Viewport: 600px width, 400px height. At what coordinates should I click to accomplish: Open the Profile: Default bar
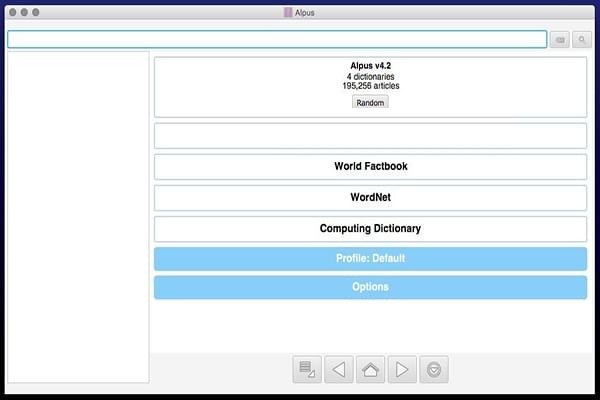pyautogui.click(x=370, y=258)
